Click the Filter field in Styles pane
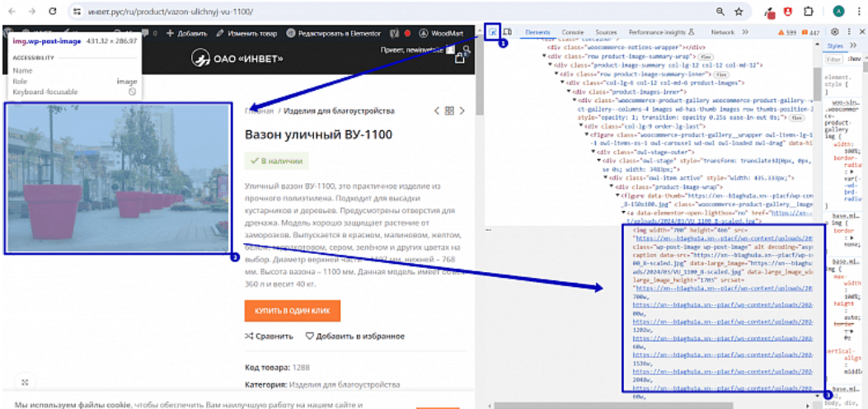This screenshot has height=409, width=868. 833,59
